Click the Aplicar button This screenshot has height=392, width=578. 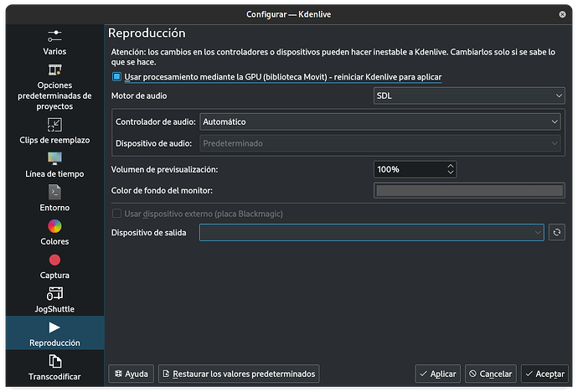click(x=437, y=374)
